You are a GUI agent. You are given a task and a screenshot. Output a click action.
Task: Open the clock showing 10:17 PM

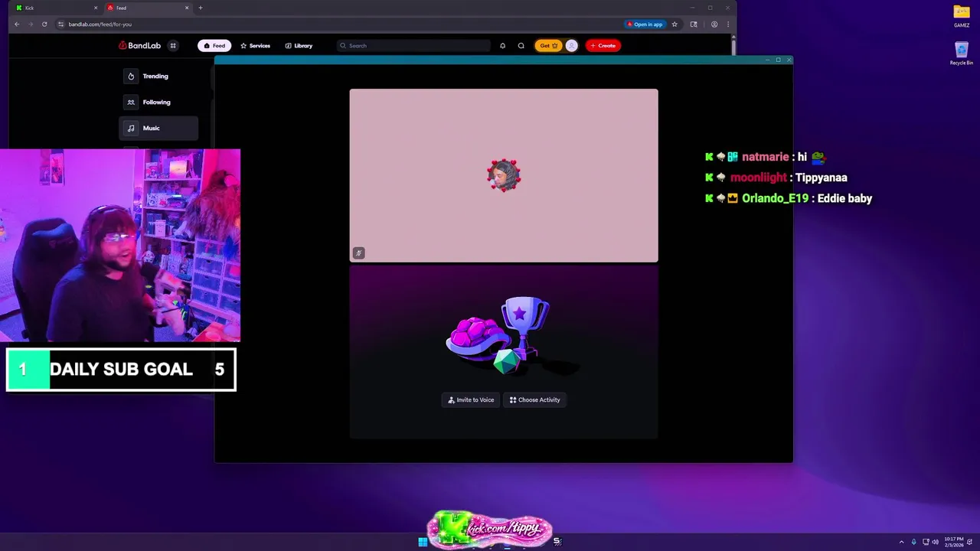(954, 542)
